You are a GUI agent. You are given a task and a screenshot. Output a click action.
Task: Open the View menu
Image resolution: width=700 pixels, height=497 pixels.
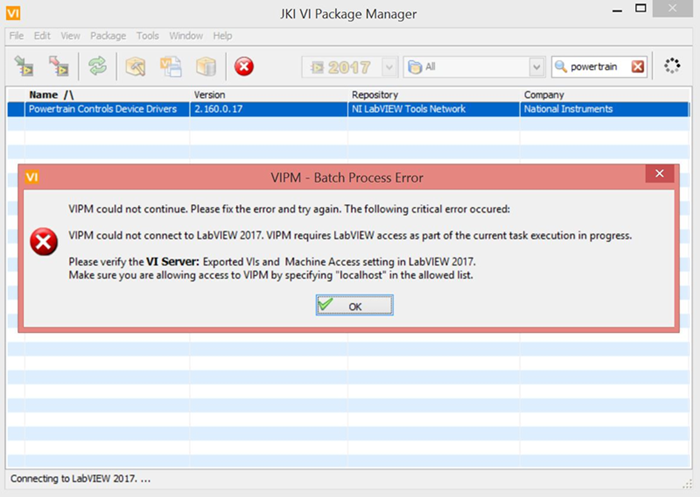click(x=71, y=36)
